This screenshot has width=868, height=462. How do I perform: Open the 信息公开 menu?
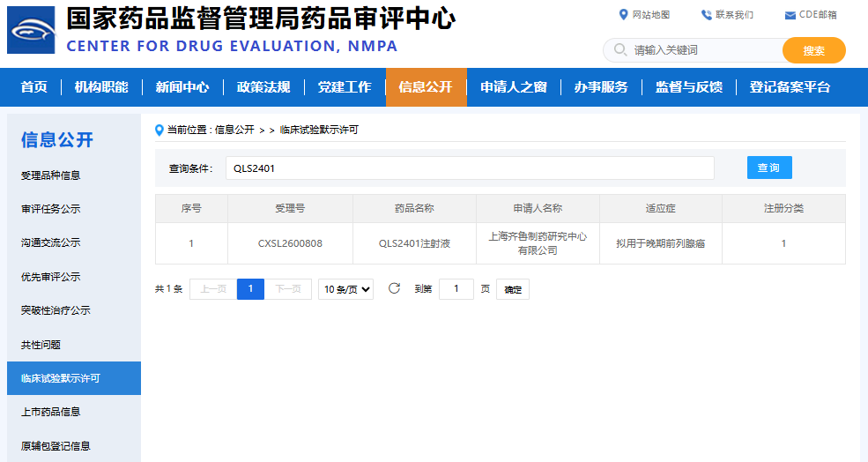click(x=426, y=87)
